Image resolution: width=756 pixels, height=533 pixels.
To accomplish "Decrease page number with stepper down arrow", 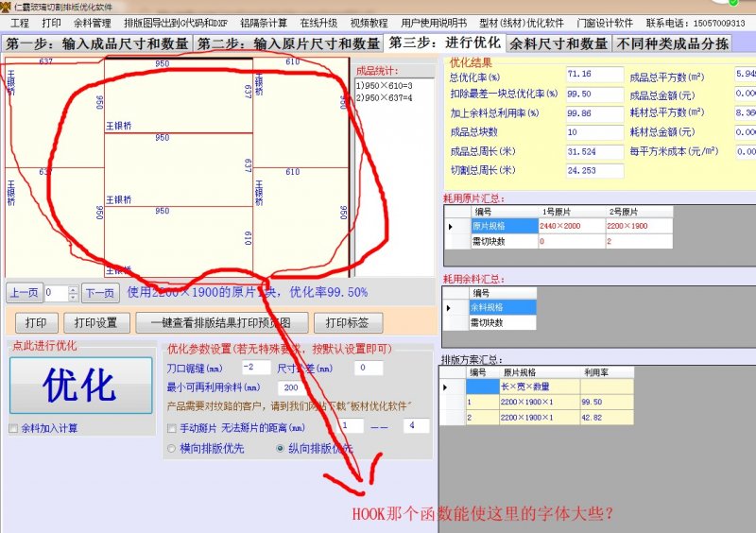I will tap(74, 297).
